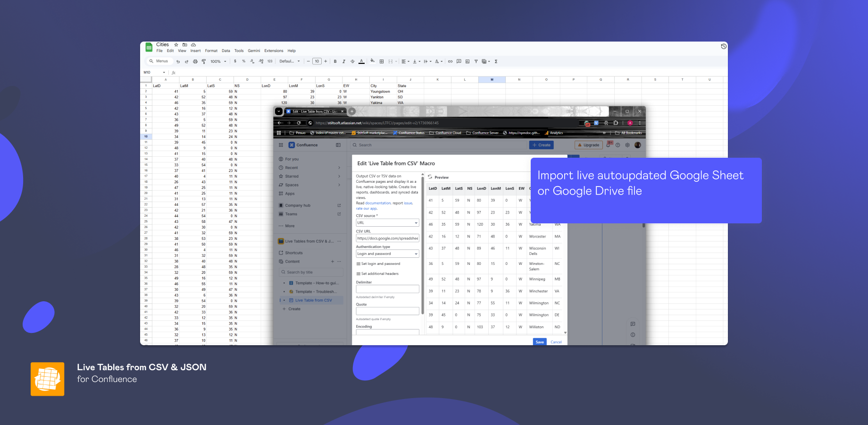Apply italic formatting to selected cell
Image resolution: width=868 pixels, height=425 pixels.
click(x=343, y=61)
